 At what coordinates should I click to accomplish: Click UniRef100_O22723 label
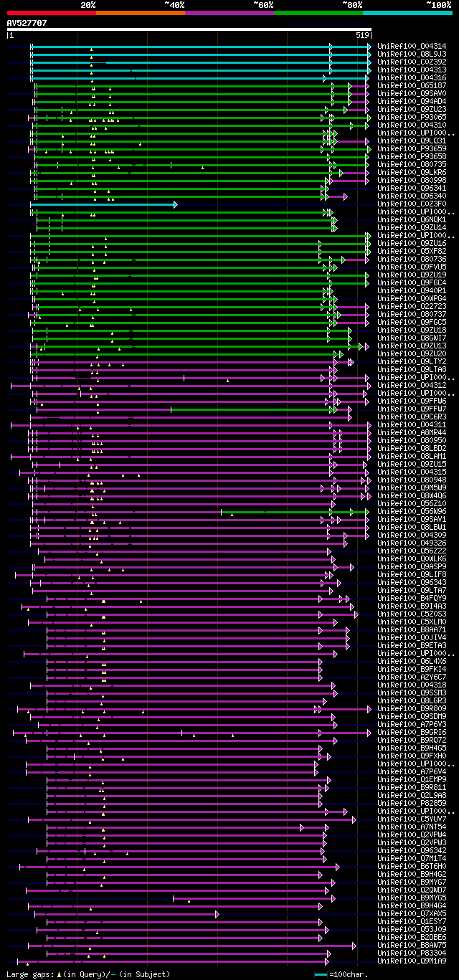point(412,306)
